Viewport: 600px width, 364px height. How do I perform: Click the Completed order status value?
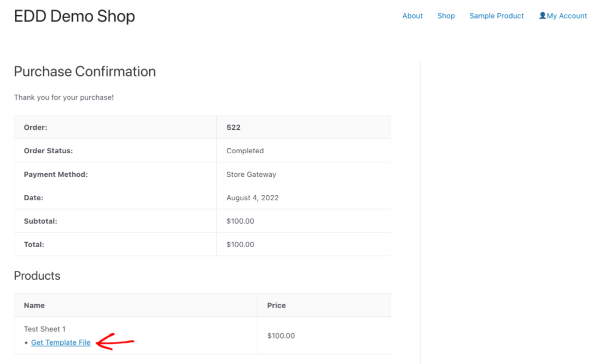[x=245, y=151]
